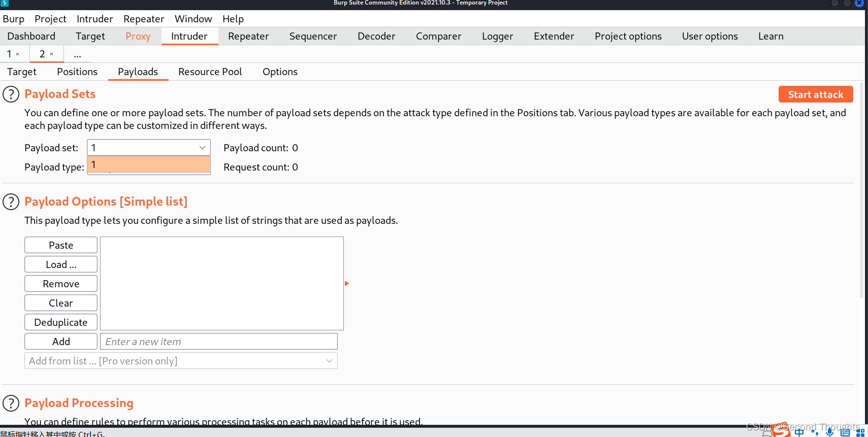Click the vertical scrollbar on right edge
Screen dimensions: 868x437
(x=861, y=190)
